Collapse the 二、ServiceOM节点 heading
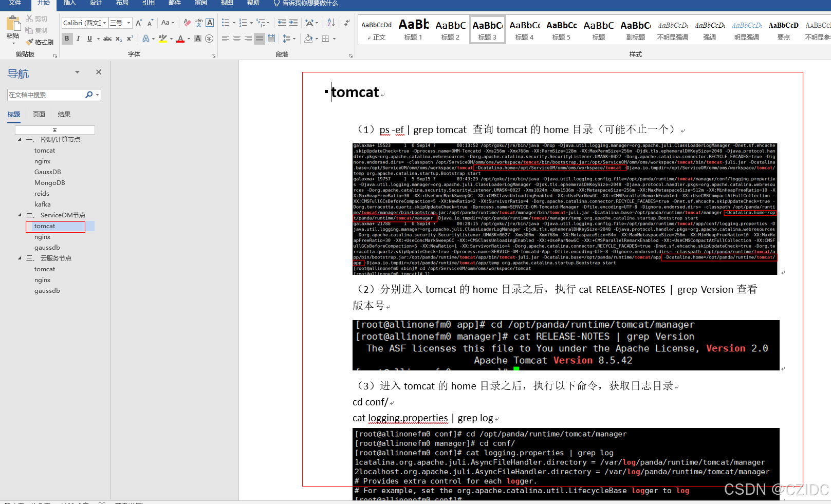Viewport: 831px width, 504px height. pyautogui.click(x=20, y=215)
